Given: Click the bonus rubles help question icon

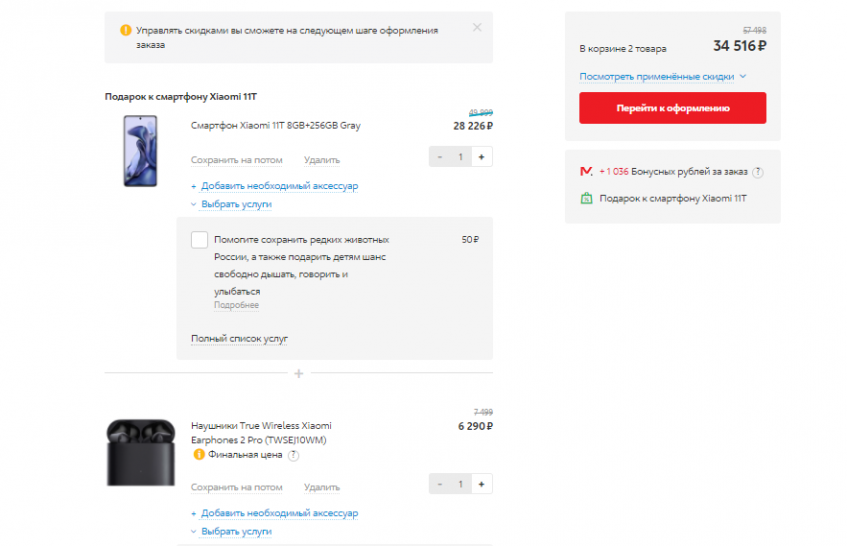Looking at the screenshot, I should [x=758, y=172].
